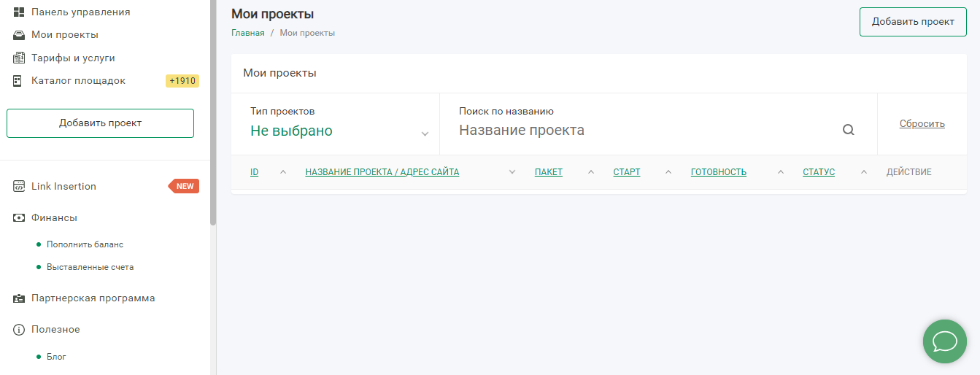Click the badge icon beside Партнерская программа
980x375 pixels.
(19, 298)
